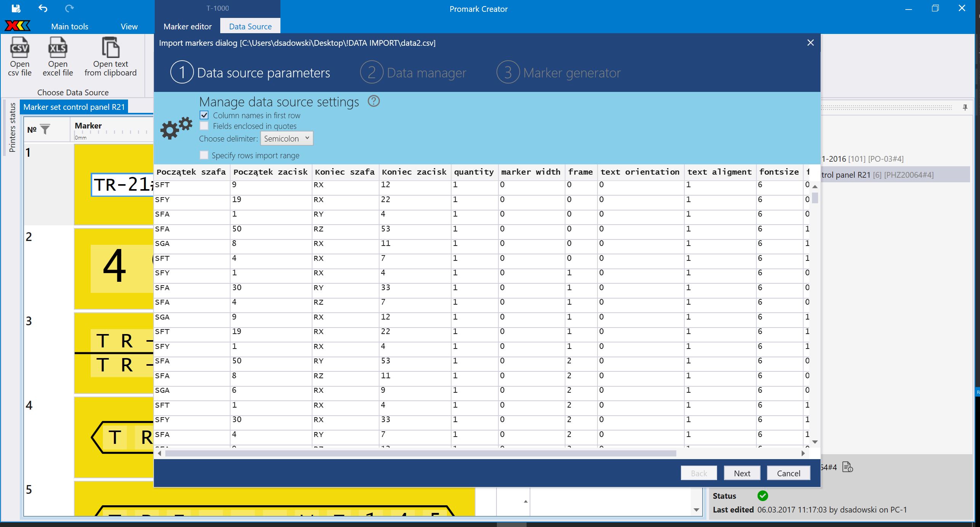Open the View tab
The width and height of the screenshot is (980, 527).
(129, 27)
